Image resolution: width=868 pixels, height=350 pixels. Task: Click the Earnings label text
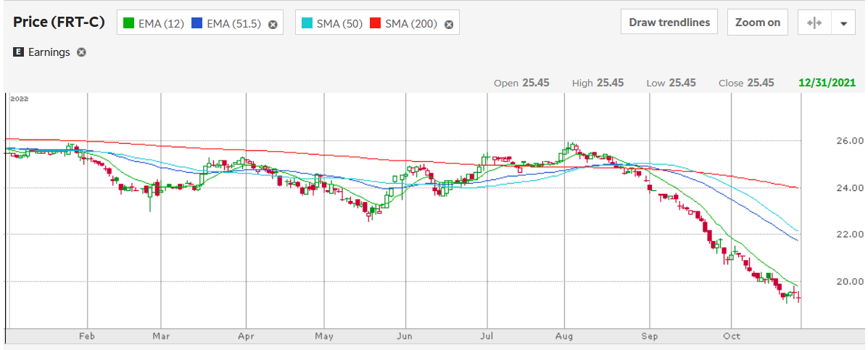coord(48,52)
